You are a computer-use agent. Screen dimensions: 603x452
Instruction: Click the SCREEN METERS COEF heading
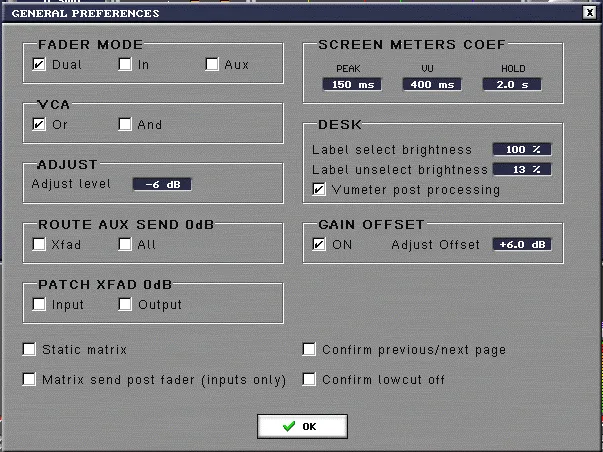(412, 45)
